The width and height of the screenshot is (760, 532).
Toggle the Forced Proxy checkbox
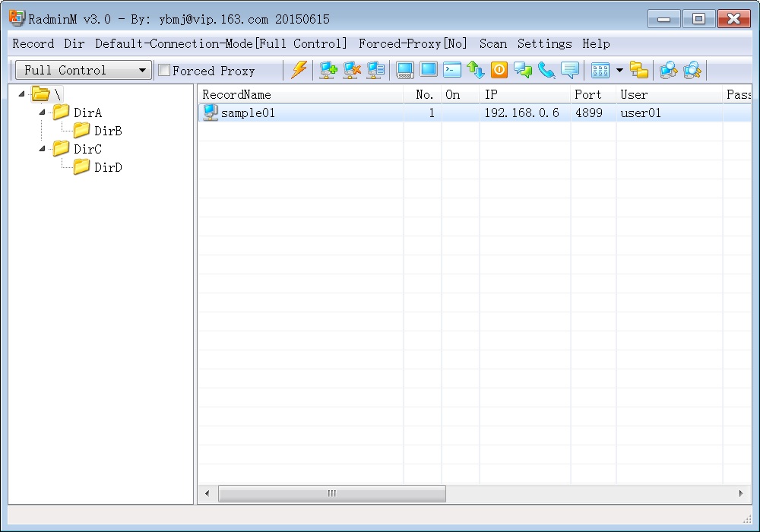pyautogui.click(x=164, y=71)
